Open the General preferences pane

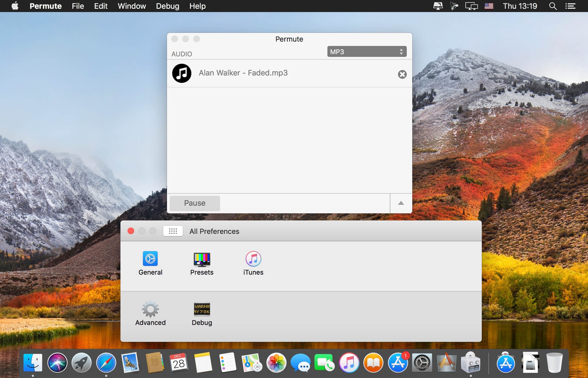150,263
